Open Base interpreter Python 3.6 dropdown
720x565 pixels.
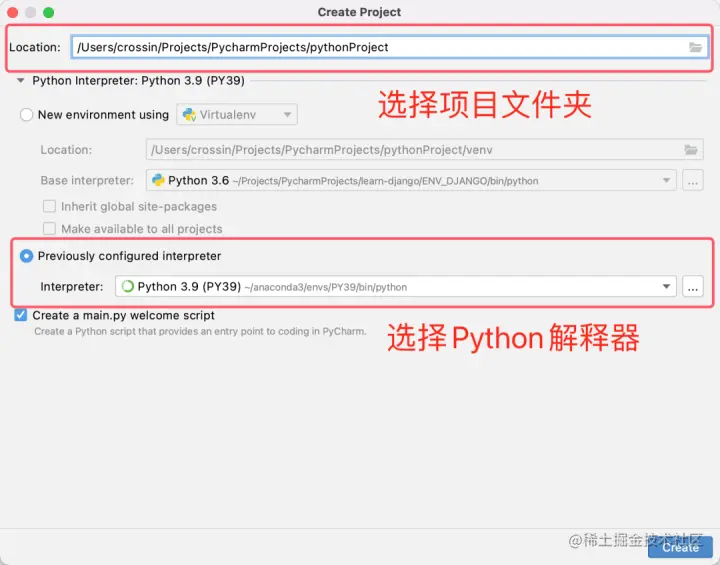pos(411,181)
